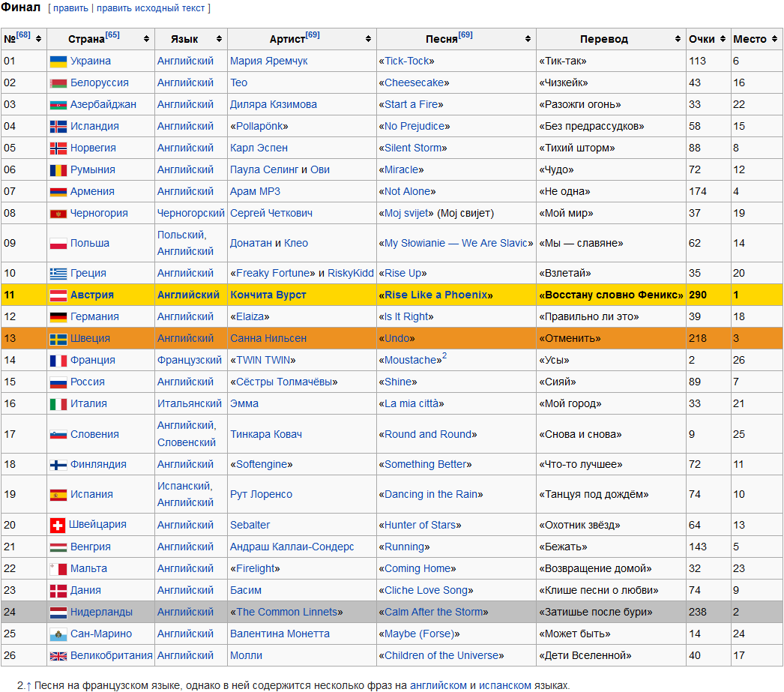
Task: Click the Malta flag icon
Action: [58, 569]
